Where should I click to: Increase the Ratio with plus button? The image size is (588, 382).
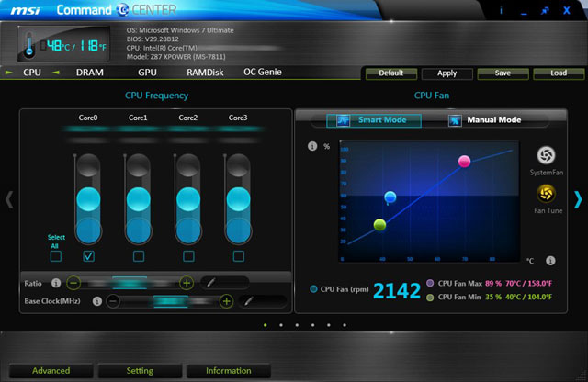(187, 283)
